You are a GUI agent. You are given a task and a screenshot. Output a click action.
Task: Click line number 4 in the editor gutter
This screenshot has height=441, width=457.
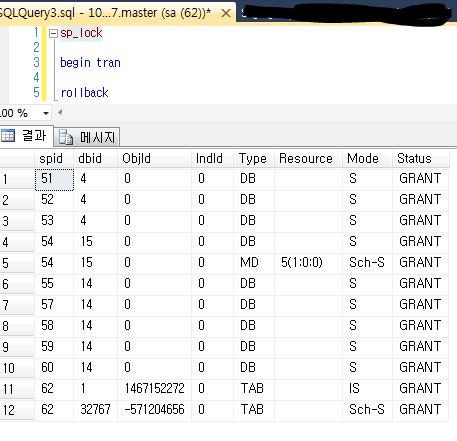click(36, 78)
